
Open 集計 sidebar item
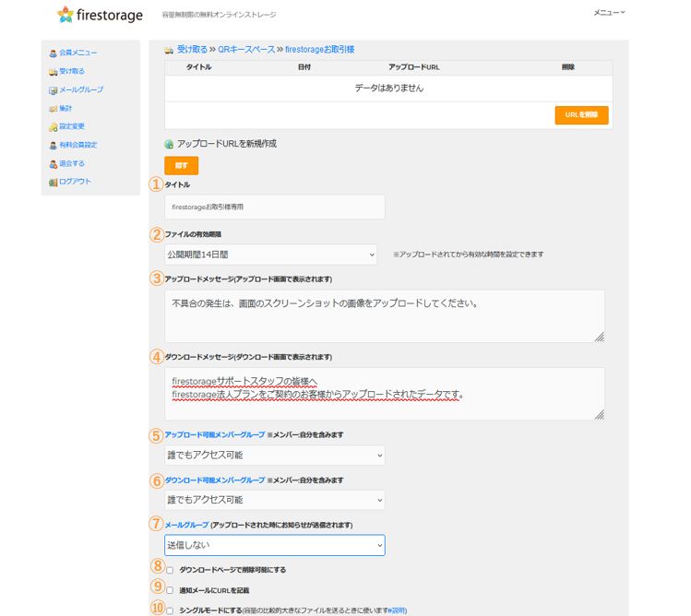pyautogui.click(x=66, y=108)
